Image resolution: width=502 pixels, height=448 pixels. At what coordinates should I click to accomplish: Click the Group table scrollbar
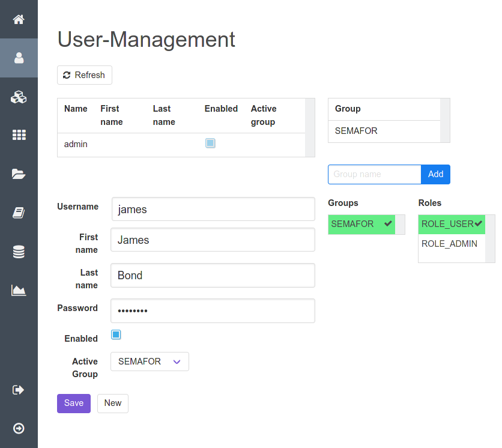point(445,120)
